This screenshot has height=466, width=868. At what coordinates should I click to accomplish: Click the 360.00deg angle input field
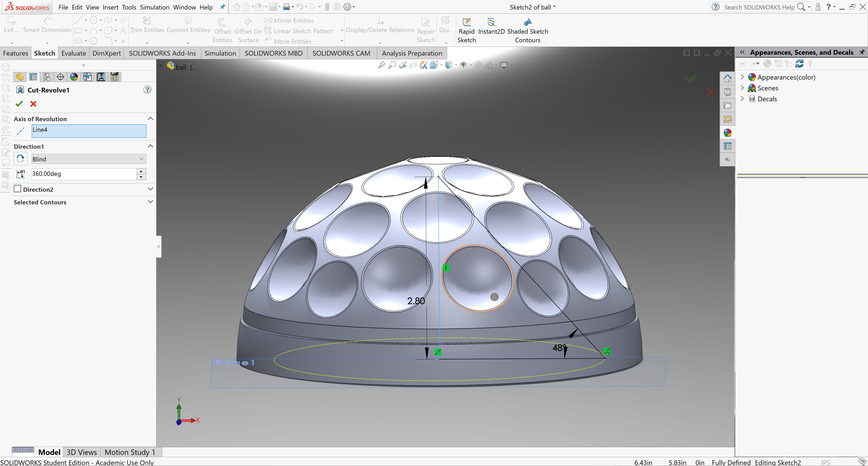click(x=84, y=174)
